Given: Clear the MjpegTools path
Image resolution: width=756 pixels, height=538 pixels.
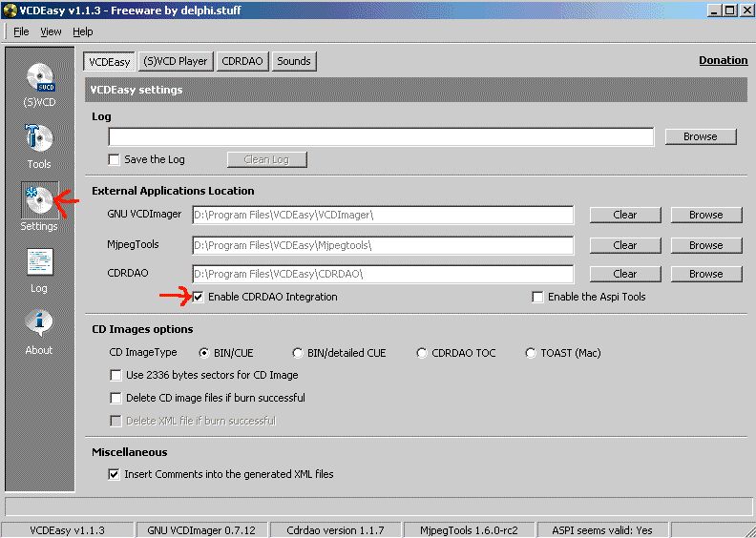Looking at the screenshot, I should (625, 245).
